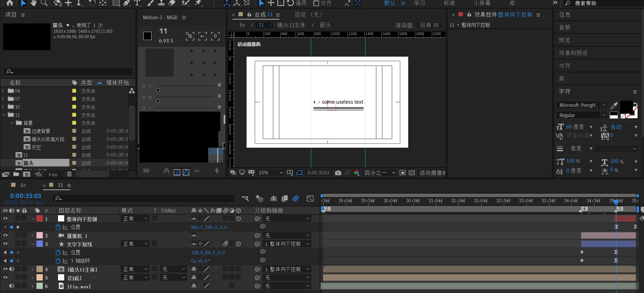644x293 pixels.
Task: Select the Rectangle shape tool
Action: tap(116, 3)
